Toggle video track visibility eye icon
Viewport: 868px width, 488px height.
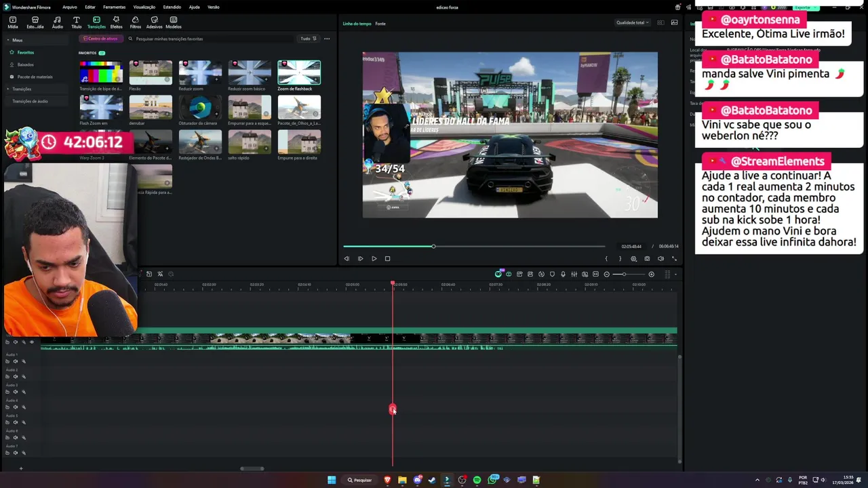pyautogui.click(x=31, y=342)
